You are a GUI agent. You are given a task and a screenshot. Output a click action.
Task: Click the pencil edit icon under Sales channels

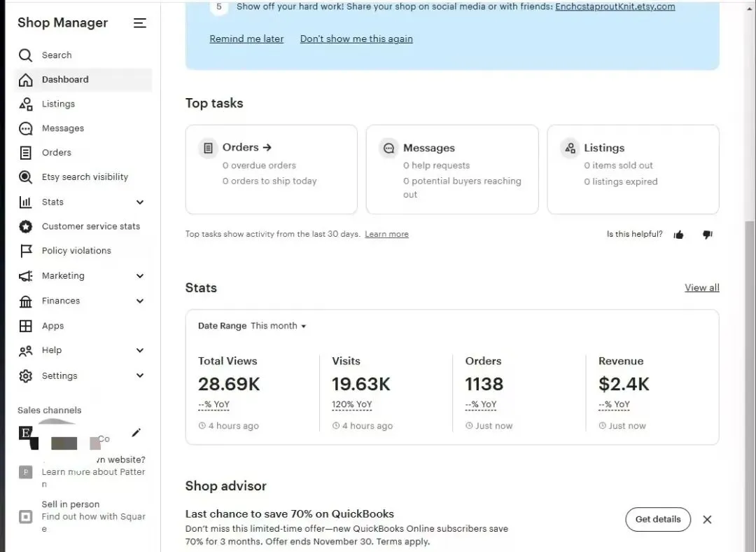click(136, 433)
